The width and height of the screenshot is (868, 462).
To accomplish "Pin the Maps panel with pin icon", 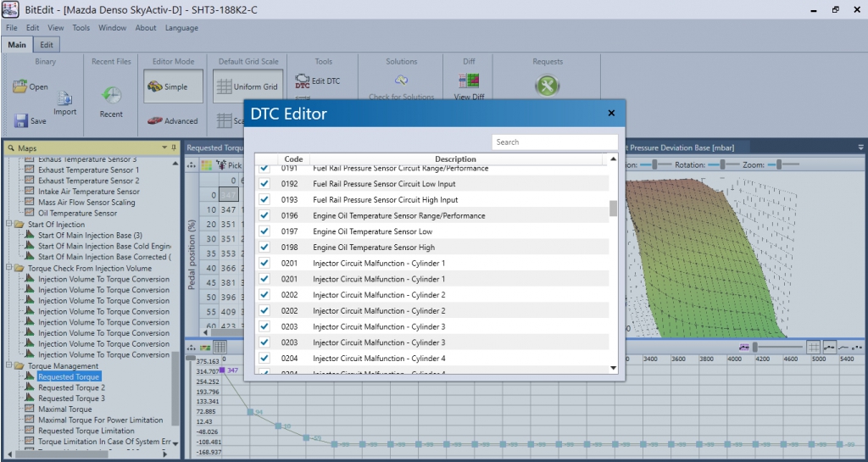I will point(174,148).
